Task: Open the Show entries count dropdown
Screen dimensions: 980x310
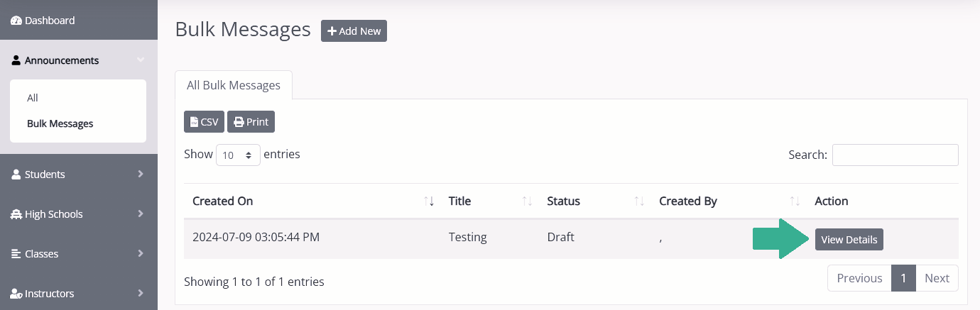Action: tap(238, 155)
